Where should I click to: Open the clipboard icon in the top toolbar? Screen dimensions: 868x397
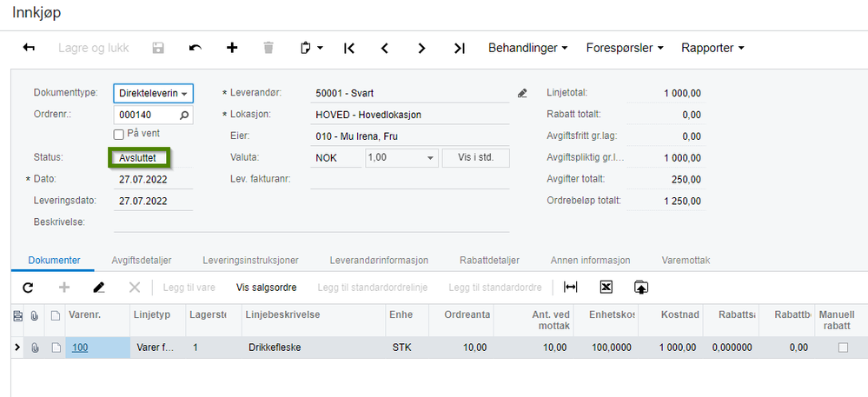point(312,48)
